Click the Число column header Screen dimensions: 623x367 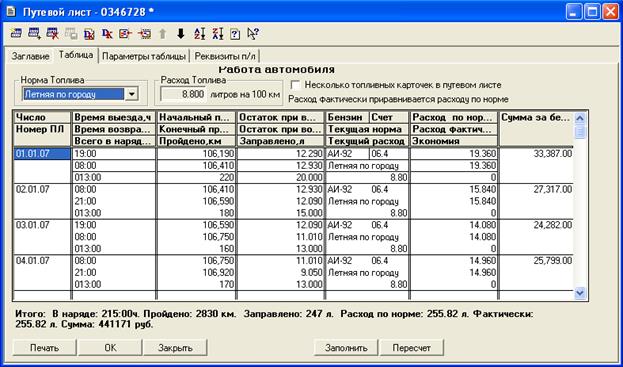pos(42,118)
